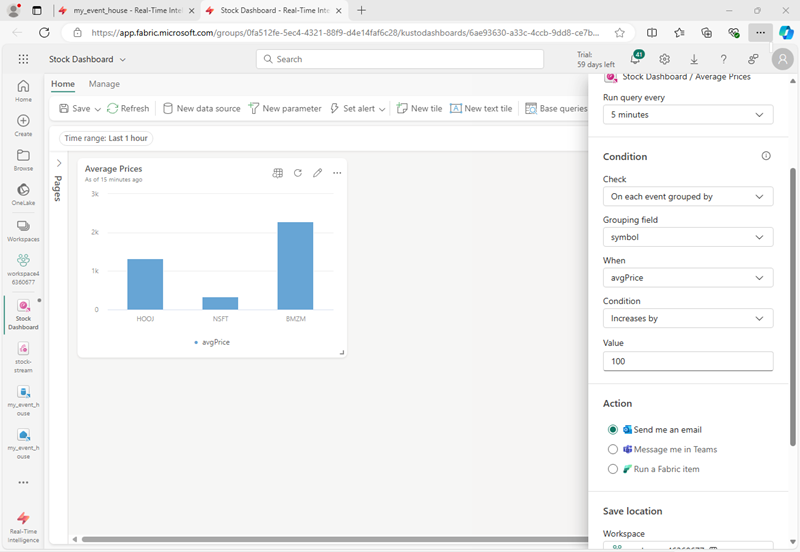Add this page to browser favorites
Screen dimensions: 800x552
(x=619, y=33)
